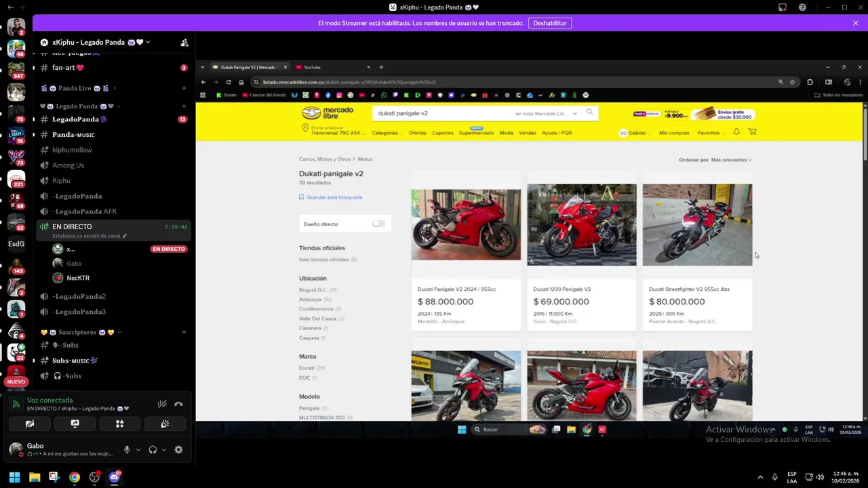The image size is (868, 488).
Task: Open the fan-art channel
Action: pyautogui.click(x=113, y=68)
